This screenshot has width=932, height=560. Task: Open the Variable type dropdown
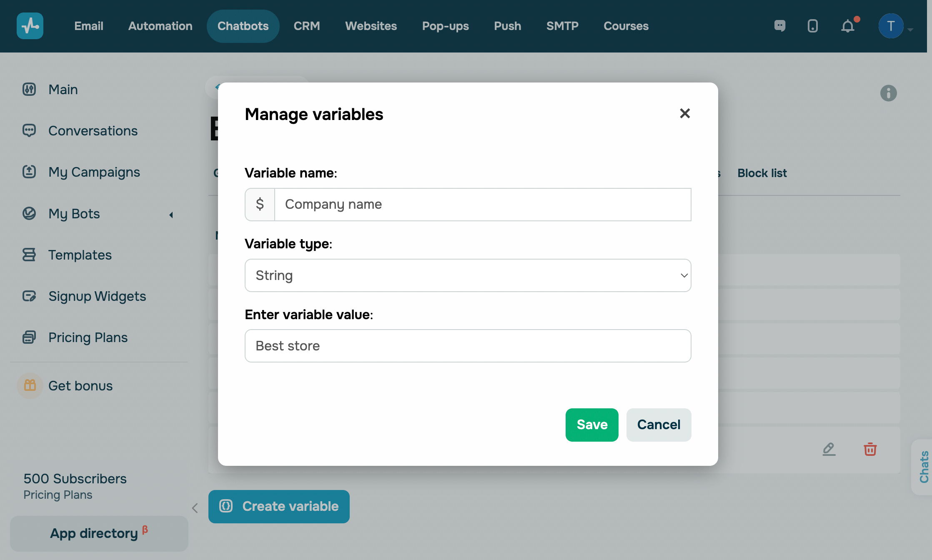[x=468, y=275]
